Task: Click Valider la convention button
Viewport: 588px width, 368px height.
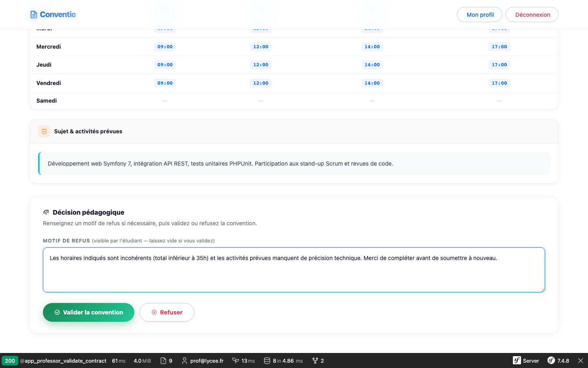Action: coord(89,312)
